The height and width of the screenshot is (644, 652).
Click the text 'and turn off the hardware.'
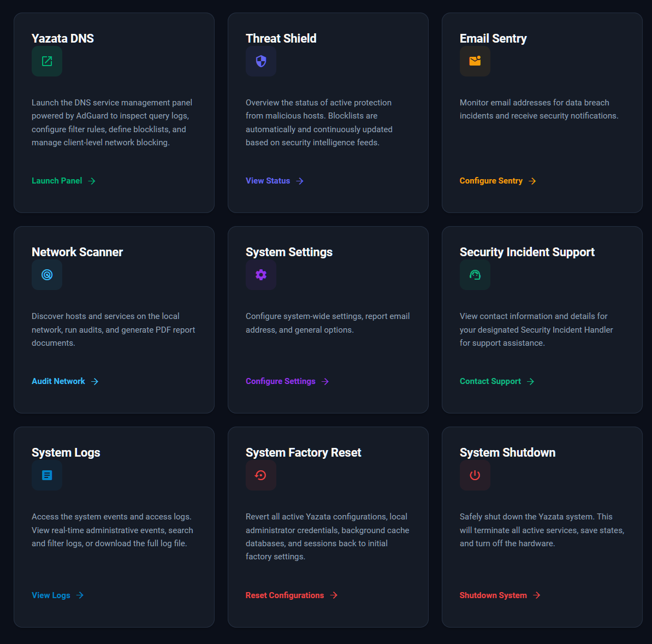point(507,543)
